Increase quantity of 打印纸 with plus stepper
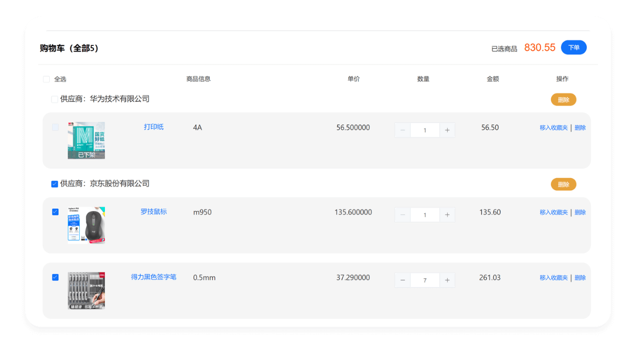 447,130
